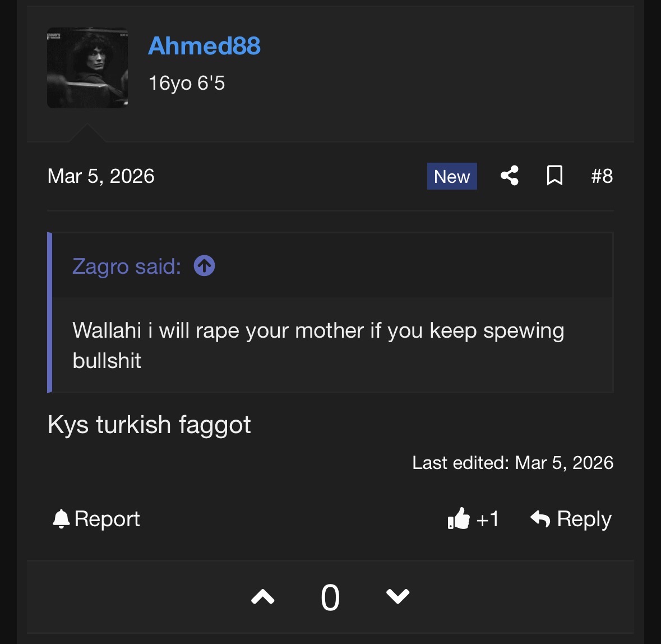Jump to Zagro's original post arrow
Screen dimensions: 661x644
[x=204, y=266]
